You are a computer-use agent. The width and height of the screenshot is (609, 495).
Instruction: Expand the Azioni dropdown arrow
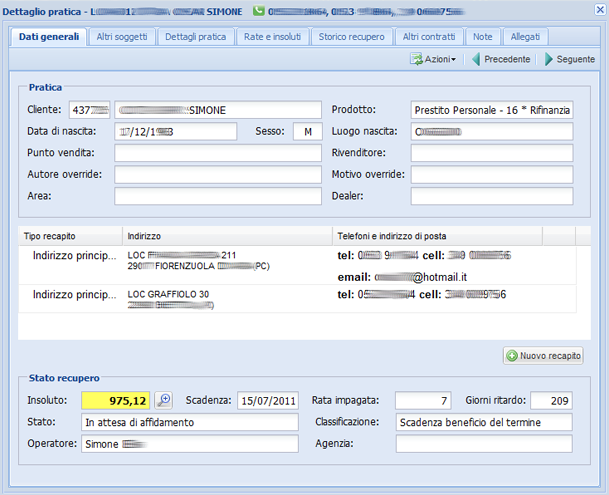[454, 59]
